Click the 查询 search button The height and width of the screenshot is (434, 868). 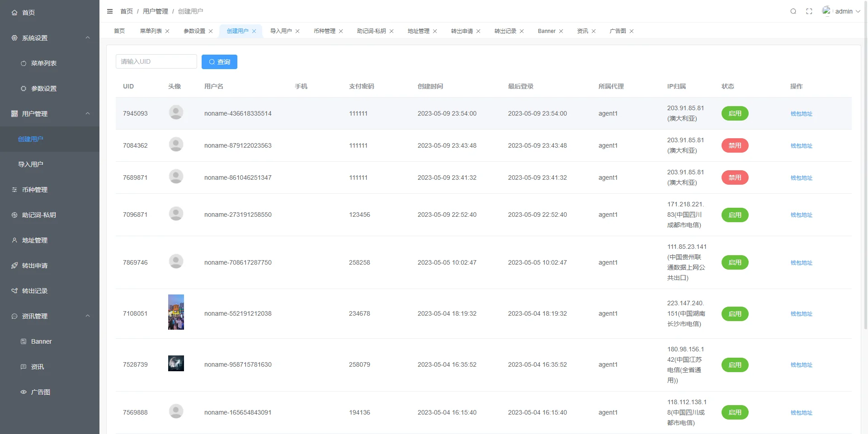tap(219, 62)
